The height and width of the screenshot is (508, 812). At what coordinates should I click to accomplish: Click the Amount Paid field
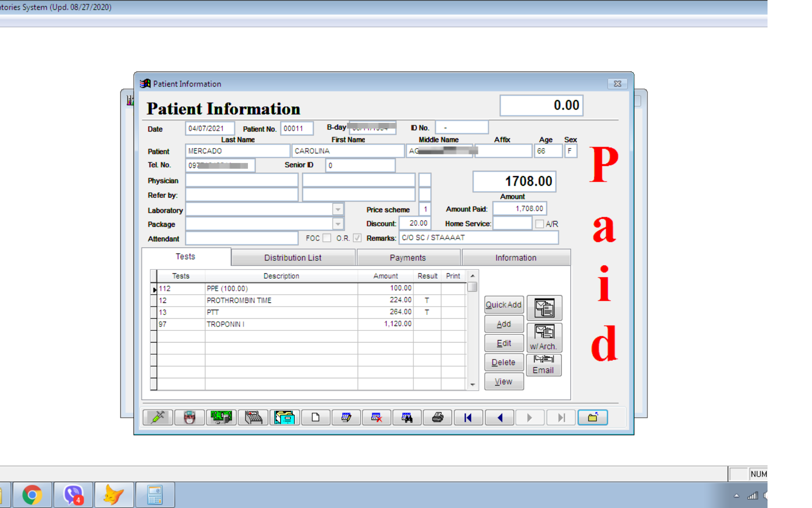(520, 209)
